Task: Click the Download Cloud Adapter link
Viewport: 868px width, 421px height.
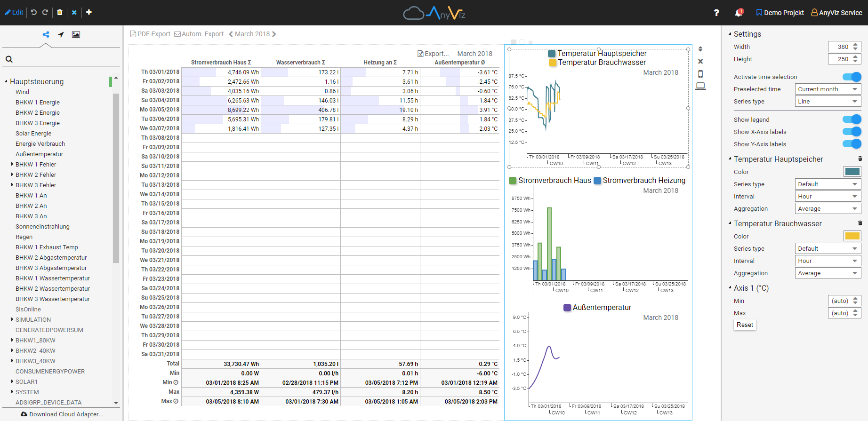Action: click(62, 414)
